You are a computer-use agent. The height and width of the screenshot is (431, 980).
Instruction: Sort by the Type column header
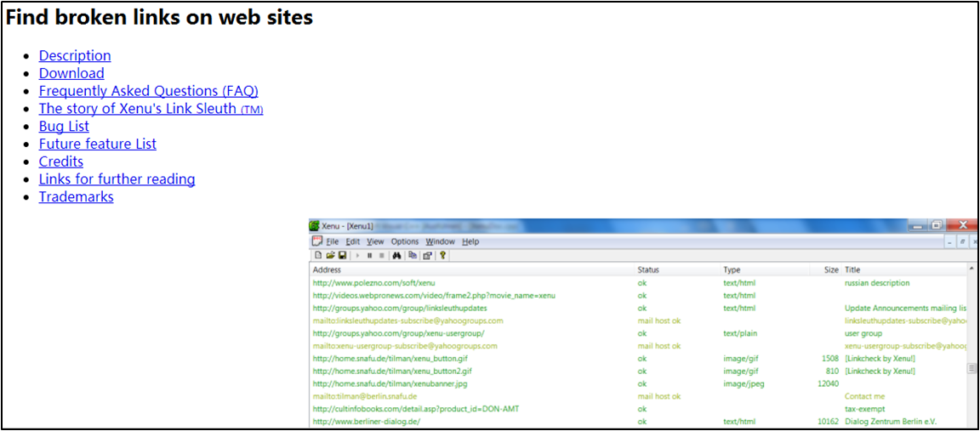732,269
